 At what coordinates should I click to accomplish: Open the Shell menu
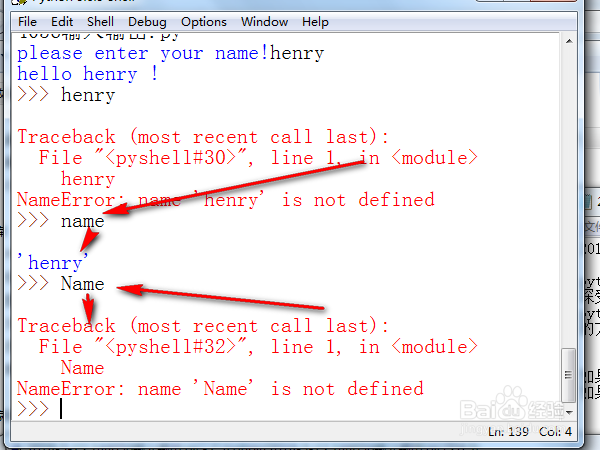click(x=100, y=22)
